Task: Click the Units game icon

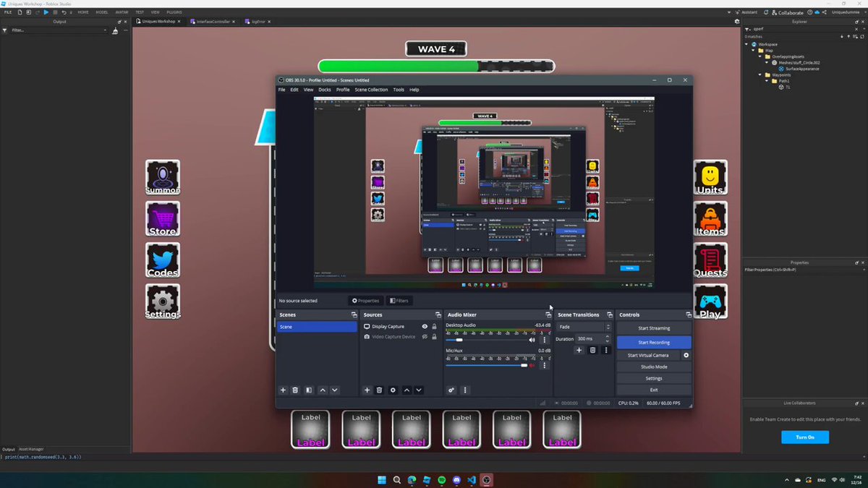Action: (710, 178)
